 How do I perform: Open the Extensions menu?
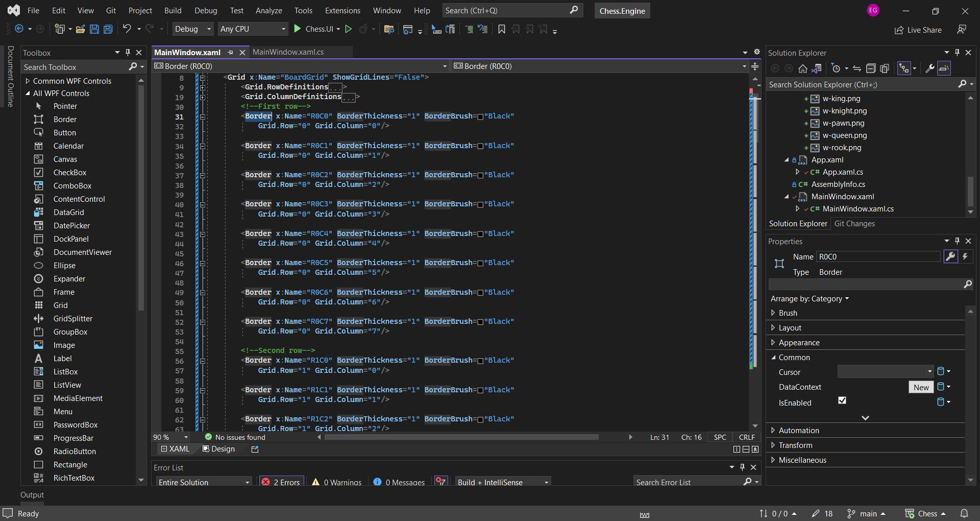(x=342, y=11)
